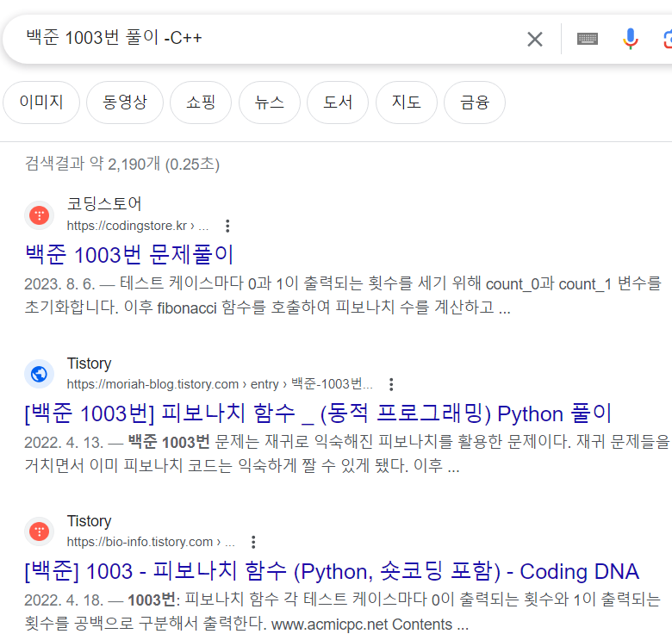Start voice search with the microphone icon
This screenshot has width=672, height=634.
pyautogui.click(x=630, y=39)
